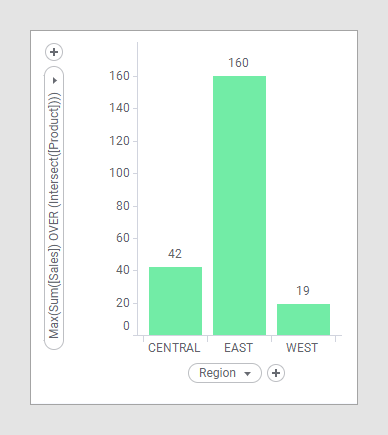Select the CENTRAL category axis label
This screenshot has width=388, height=435.
174,348
